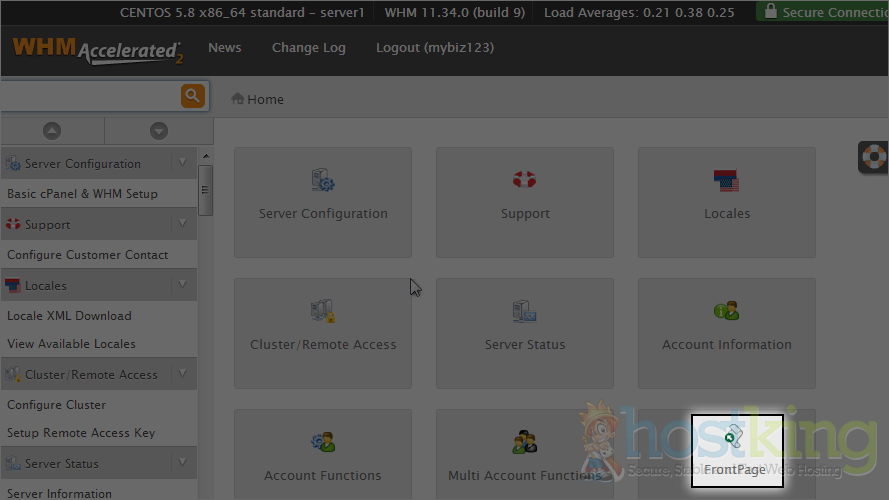
Task: Open Basic cPanel & WHM Setup link
Action: tap(82, 193)
